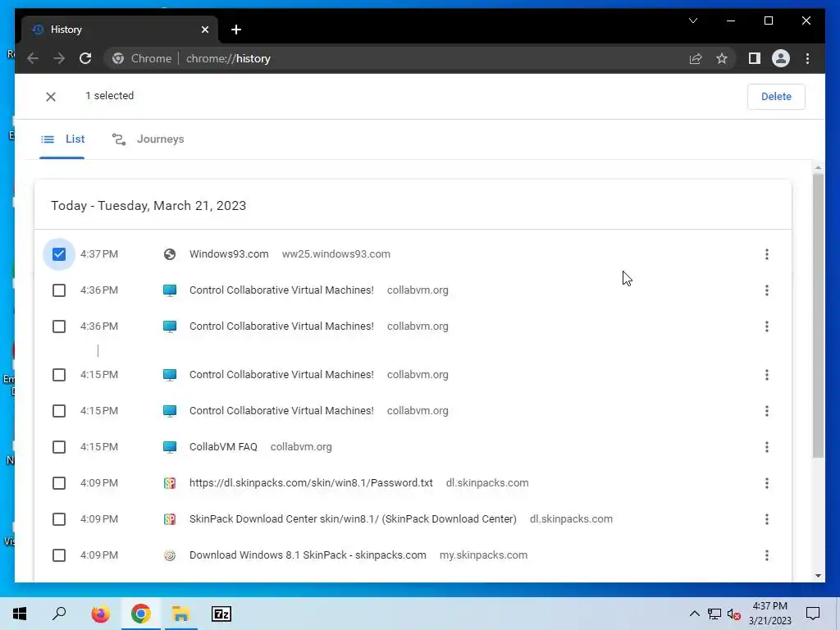The width and height of the screenshot is (840, 630).
Task: Open actions menu for SkinPack Download Center entry
Action: [x=767, y=519]
